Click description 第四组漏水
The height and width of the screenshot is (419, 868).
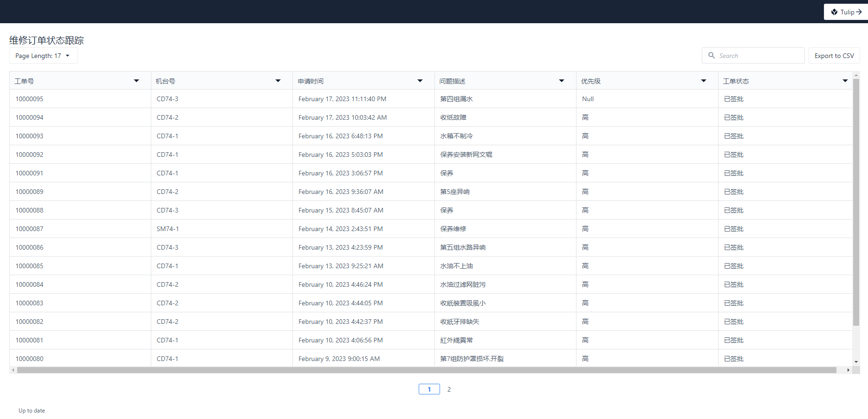(x=456, y=99)
